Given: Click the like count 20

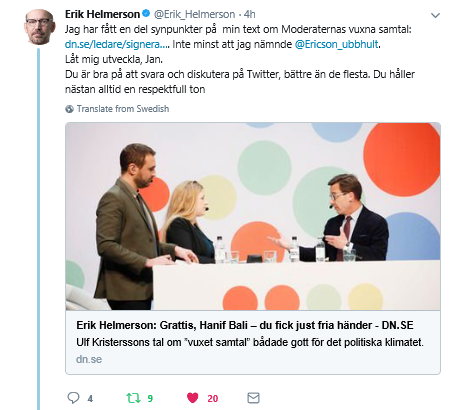Looking at the screenshot, I should pos(213,398).
